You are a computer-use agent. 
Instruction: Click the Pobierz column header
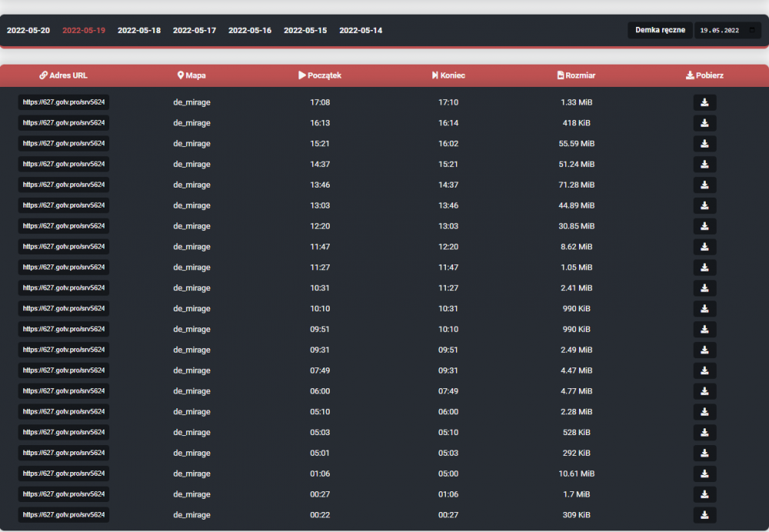click(704, 75)
